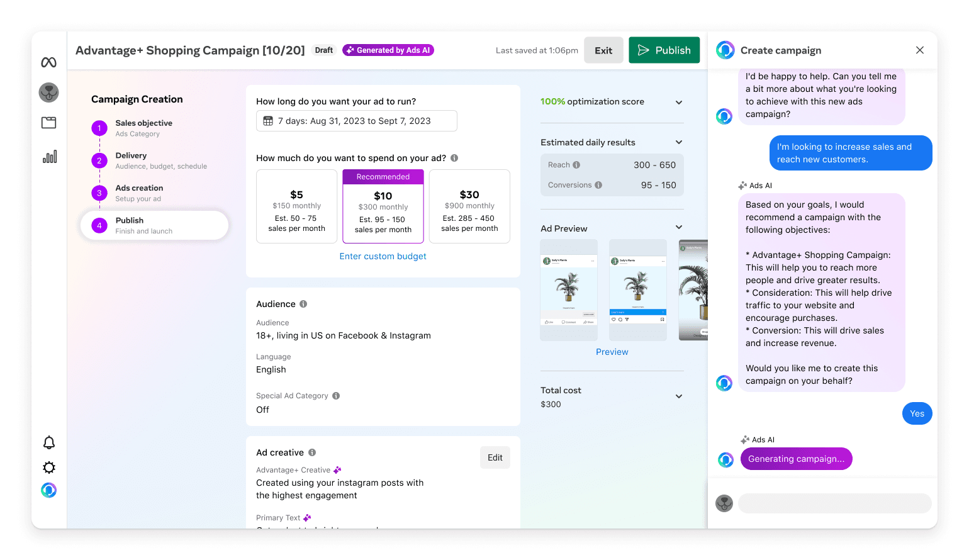The image size is (969, 560).
Task: Open the account avatar in left sidebar
Action: click(48, 92)
